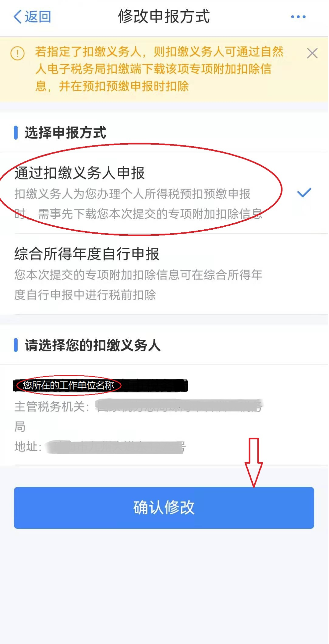
Task: Open the three-dot more options menu
Action: pyautogui.click(x=298, y=17)
